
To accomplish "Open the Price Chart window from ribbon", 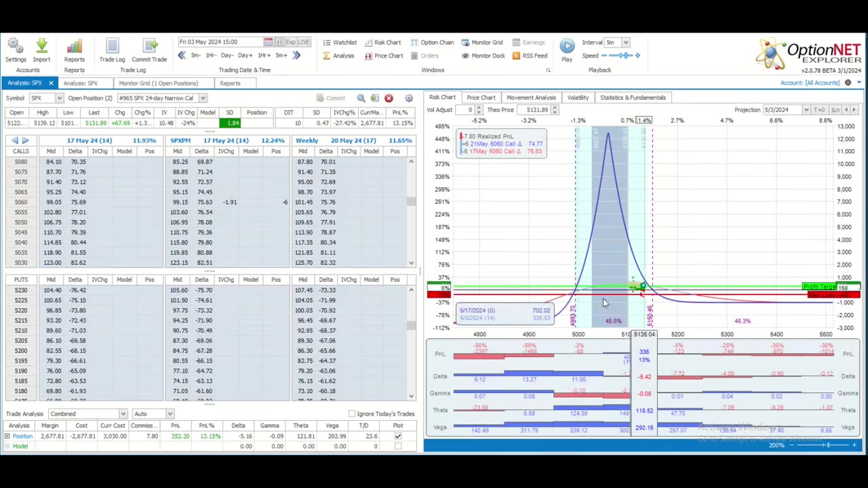I will pyautogui.click(x=383, y=56).
